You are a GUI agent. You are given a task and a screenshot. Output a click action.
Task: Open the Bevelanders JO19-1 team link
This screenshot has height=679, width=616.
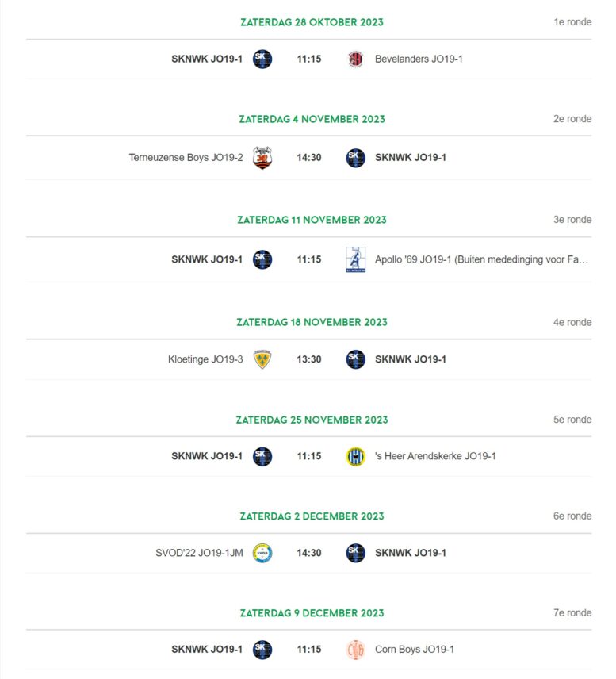click(x=419, y=59)
